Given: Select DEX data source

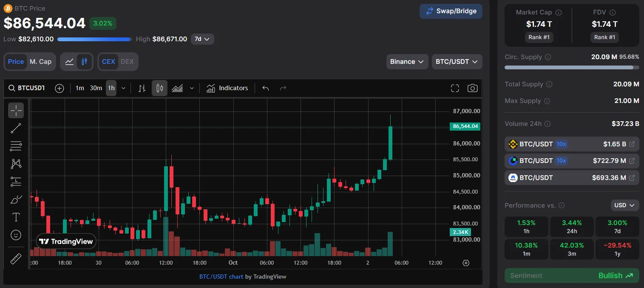Looking at the screenshot, I should 127,62.
